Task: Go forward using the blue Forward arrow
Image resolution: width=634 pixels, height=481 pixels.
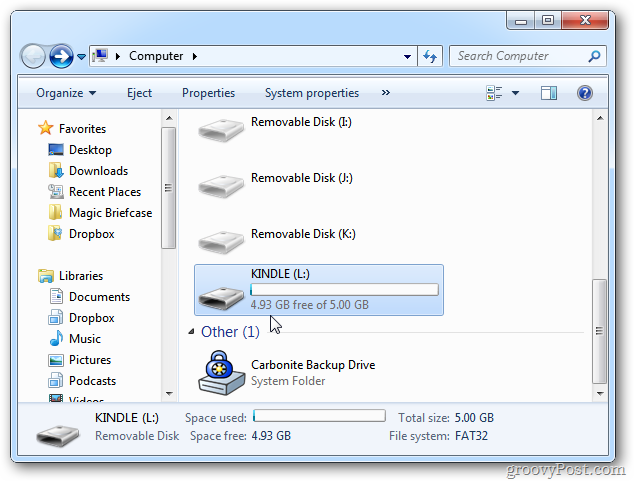Action: [61, 56]
